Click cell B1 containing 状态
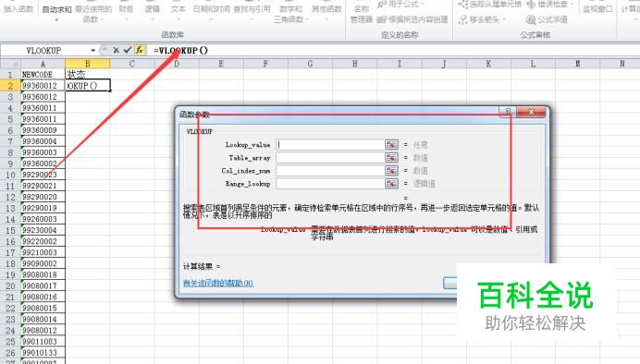Image resolution: width=640 pixels, height=364 pixels. [87, 75]
